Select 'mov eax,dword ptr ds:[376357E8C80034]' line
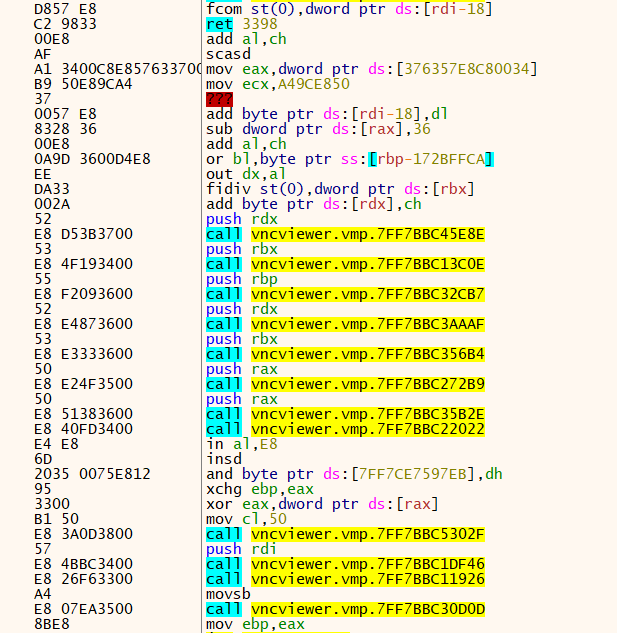Screen dimensions: 617x633 pyautogui.click(x=371, y=69)
